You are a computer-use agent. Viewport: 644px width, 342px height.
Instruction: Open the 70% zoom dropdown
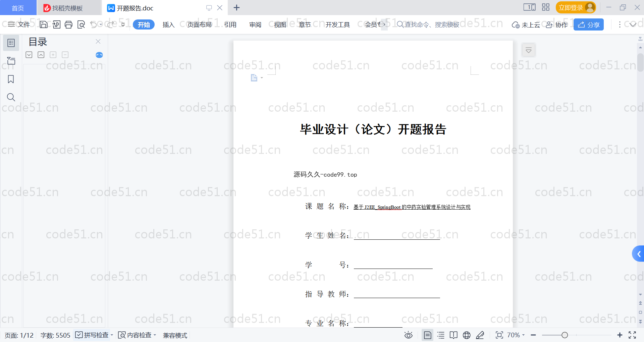516,335
